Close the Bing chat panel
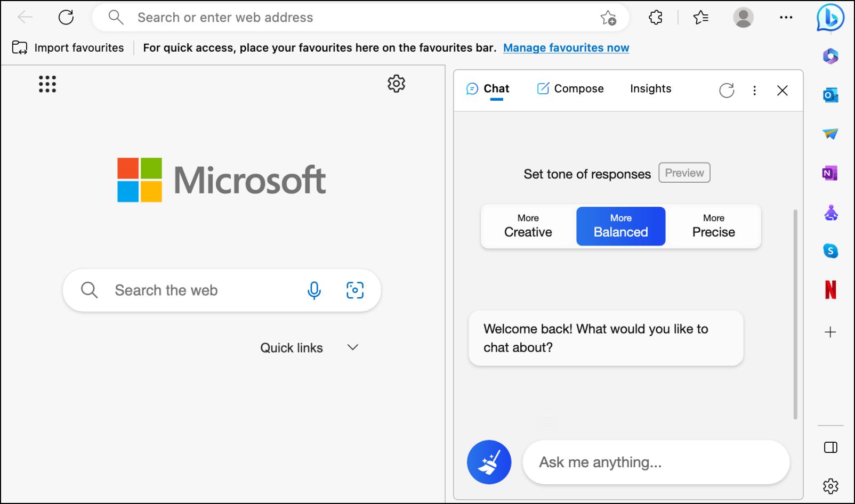This screenshot has height=504, width=855. click(x=782, y=90)
